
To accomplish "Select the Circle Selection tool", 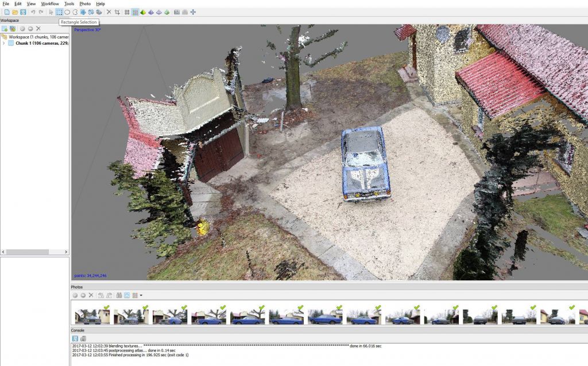I will (67, 12).
